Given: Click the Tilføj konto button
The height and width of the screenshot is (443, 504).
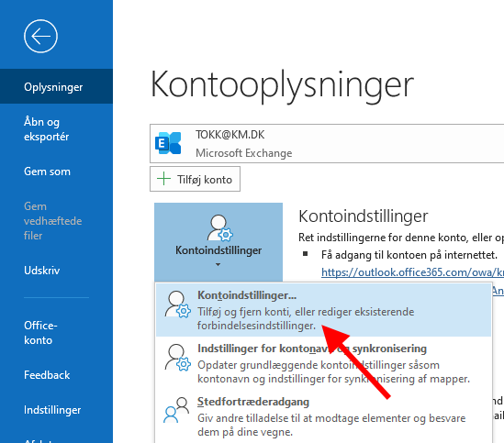Looking at the screenshot, I should (x=195, y=179).
